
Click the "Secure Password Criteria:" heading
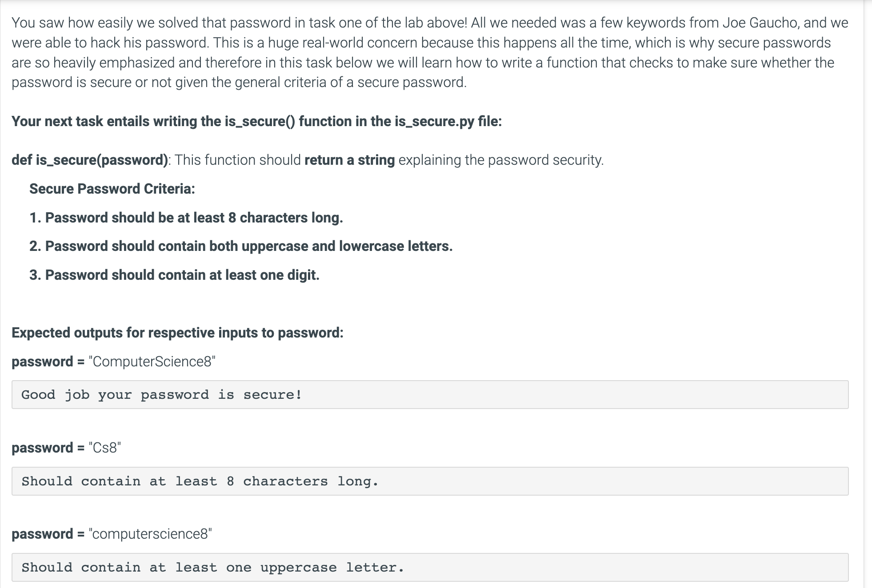(x=112, y=189)
